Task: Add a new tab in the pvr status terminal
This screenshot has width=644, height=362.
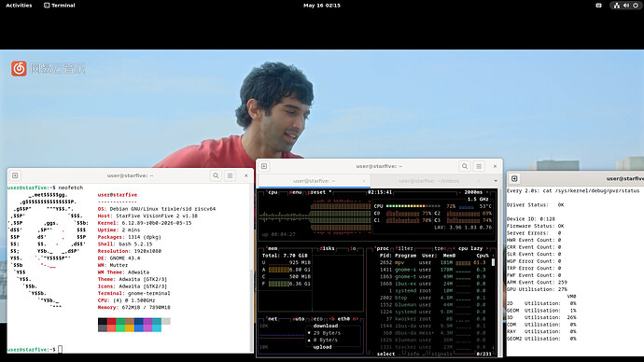Action: click(514, 178)
